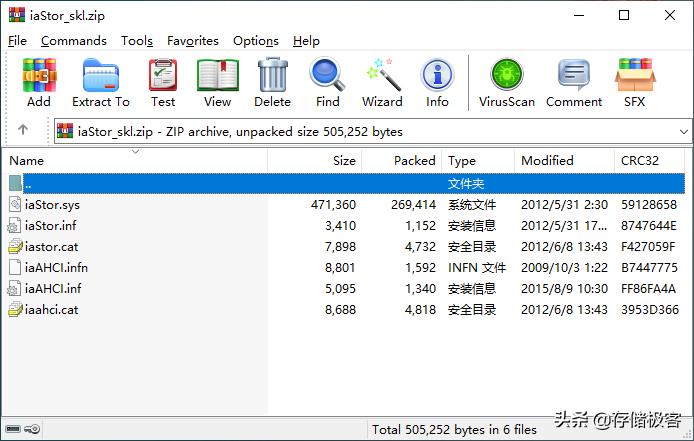The height and width of the screenshot is (441, 694).
Task: Open the Favorites menu
Action: pos(193,41)
